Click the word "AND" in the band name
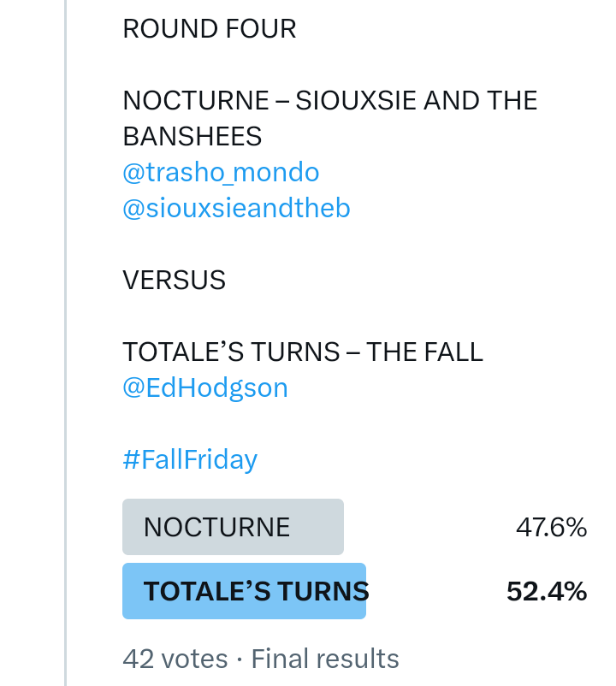 coord(453,101)
